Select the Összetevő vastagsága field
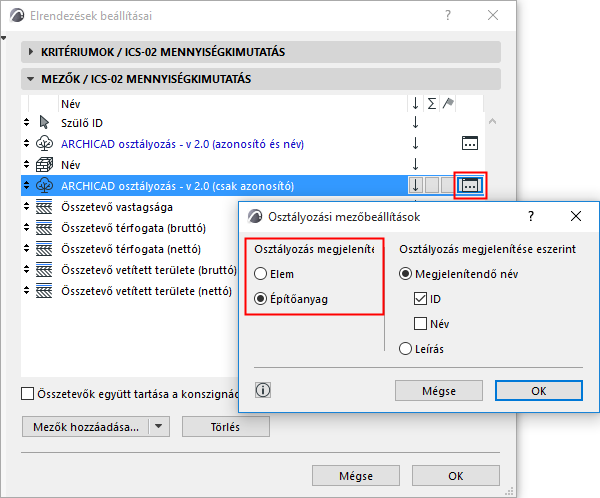 coord(117,207)
